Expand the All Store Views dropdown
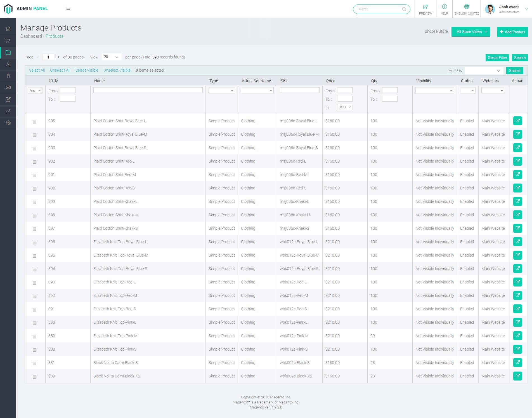The height and width of the screenshot is (418, 532). 470,32
